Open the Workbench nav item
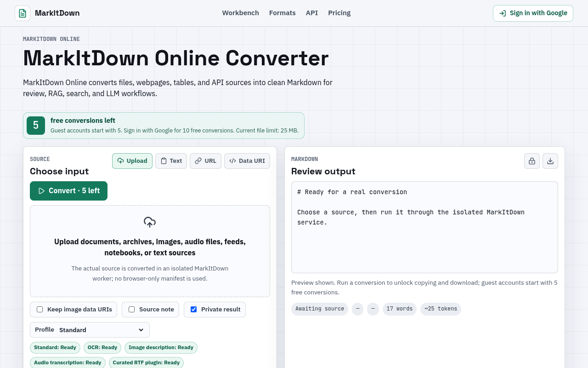This screenshot has height=368, width=588. tap(241, 13)
